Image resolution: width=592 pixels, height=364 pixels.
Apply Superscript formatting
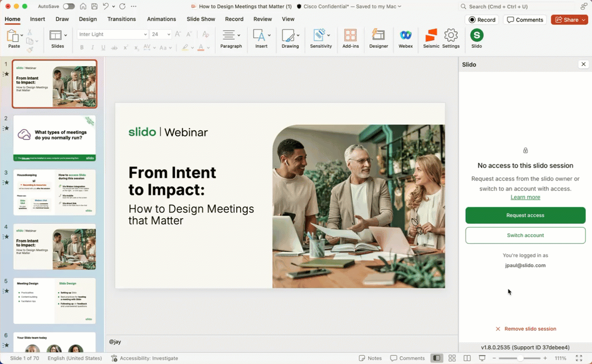click(x=125, y=47)
